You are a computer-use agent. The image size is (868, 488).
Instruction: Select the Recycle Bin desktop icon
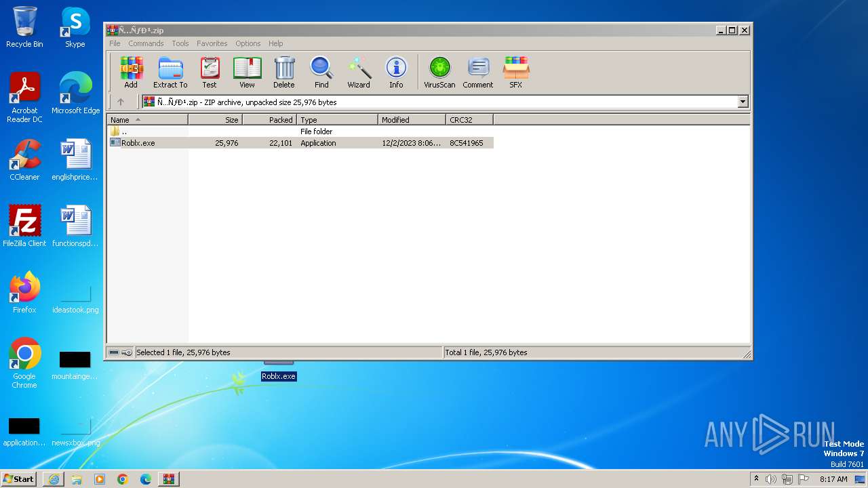click(x=24, y=27)
